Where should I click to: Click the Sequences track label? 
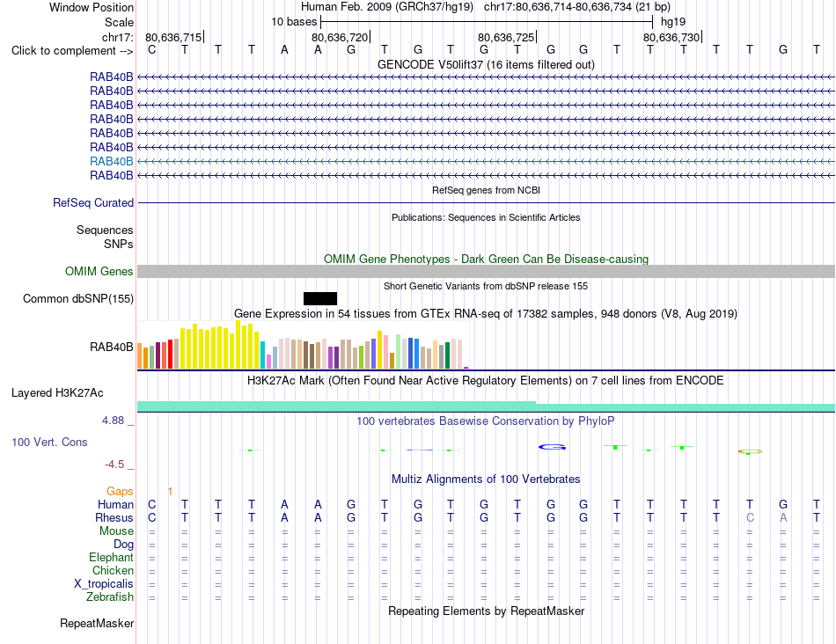click(x=105, y=230)
